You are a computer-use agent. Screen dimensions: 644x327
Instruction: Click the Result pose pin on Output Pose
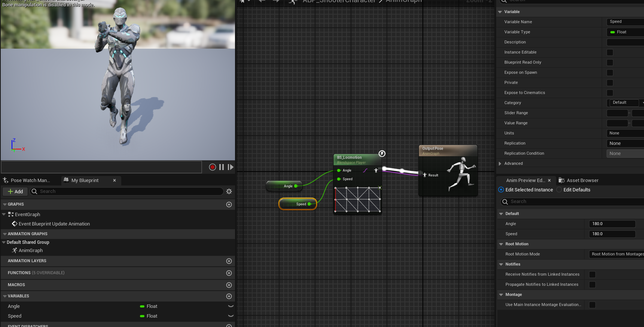pos(425,175)
